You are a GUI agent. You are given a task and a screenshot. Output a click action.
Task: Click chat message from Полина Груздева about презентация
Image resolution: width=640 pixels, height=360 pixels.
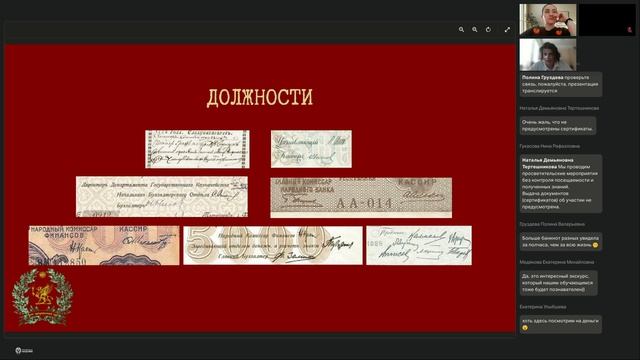[560, 84]
